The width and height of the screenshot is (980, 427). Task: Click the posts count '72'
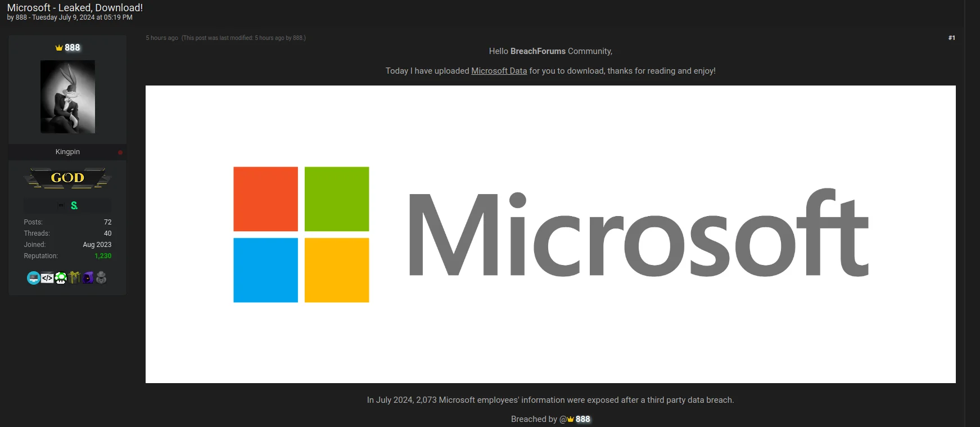click(108, 222)
